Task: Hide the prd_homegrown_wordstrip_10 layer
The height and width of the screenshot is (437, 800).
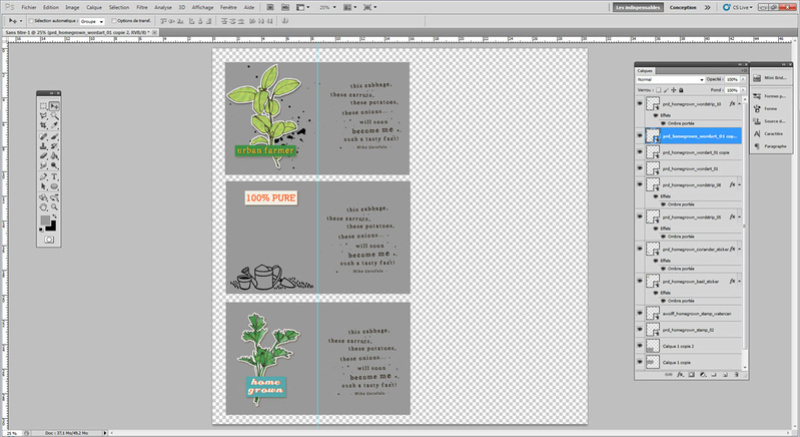Action: [x=640, y=104]
